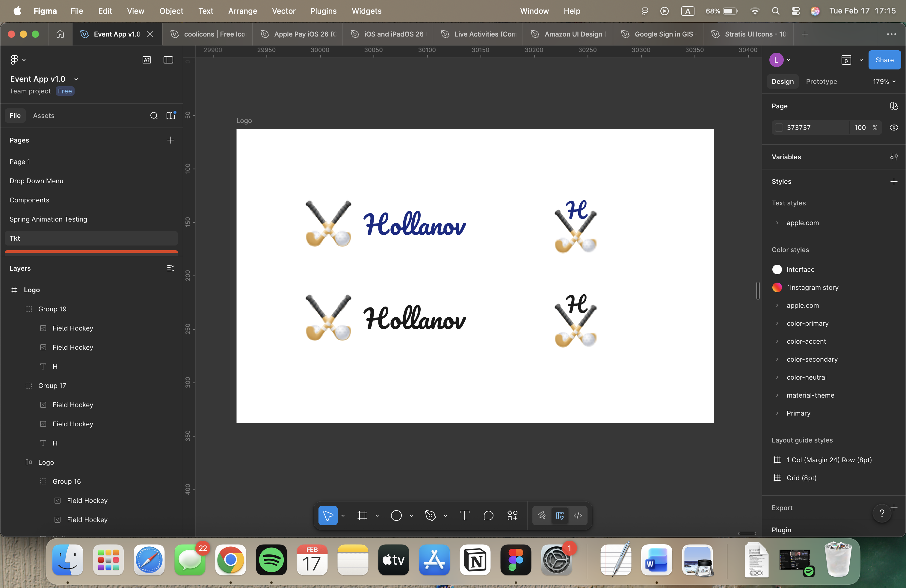Toggle page background visibility eye
The width and height of the screenshot is (906, 588).
pyautogui.click(x=894, y=128)
